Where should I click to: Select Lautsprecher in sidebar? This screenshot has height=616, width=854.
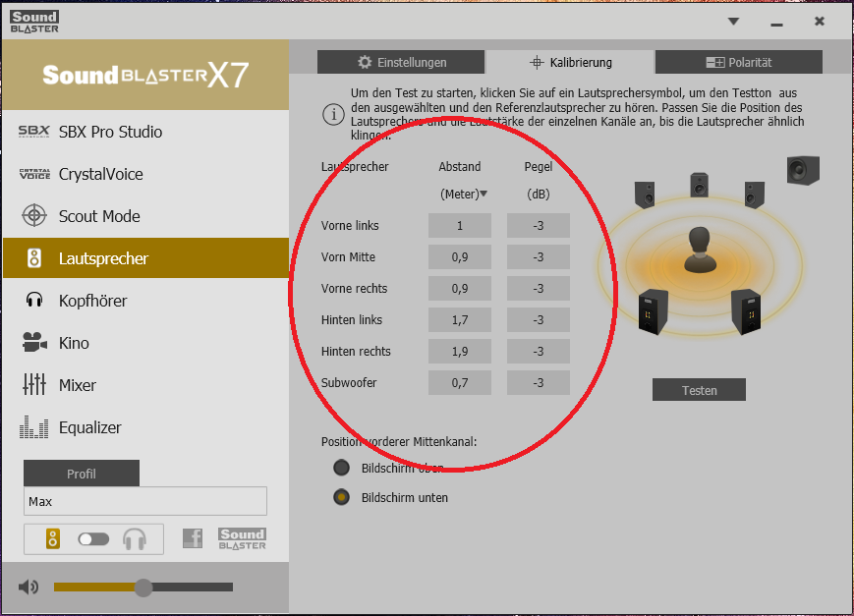click(145, 258)
